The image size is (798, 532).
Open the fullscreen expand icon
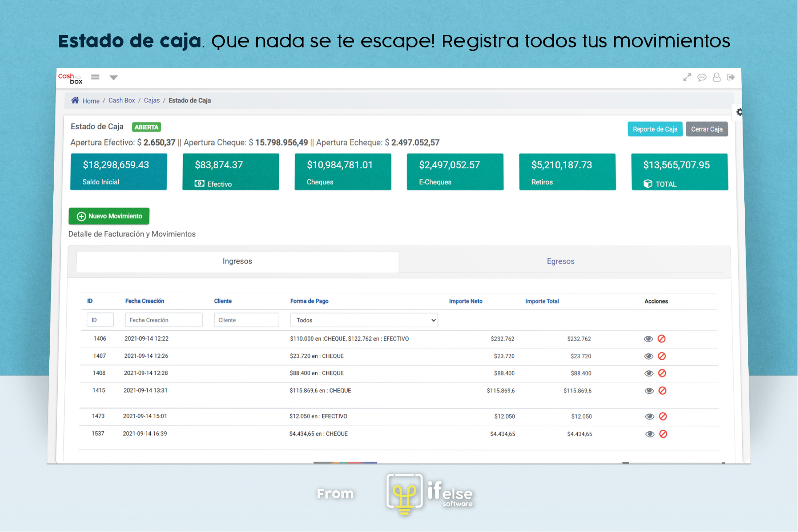point(687,78)
